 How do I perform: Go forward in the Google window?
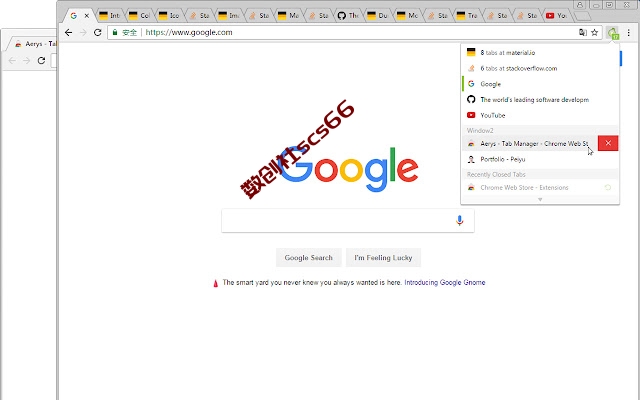coord(83,32)
